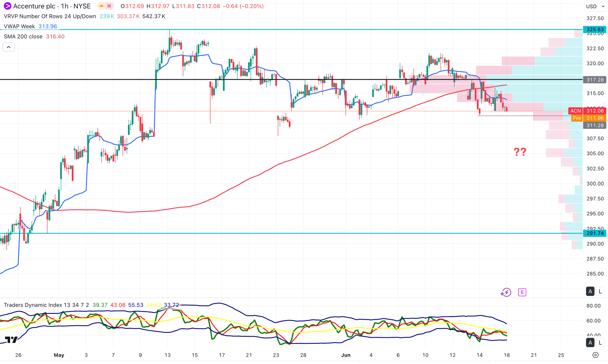Screen dimensions: 608x364
Task: Click the earnings E marker icon
Action: pos(522,292)
